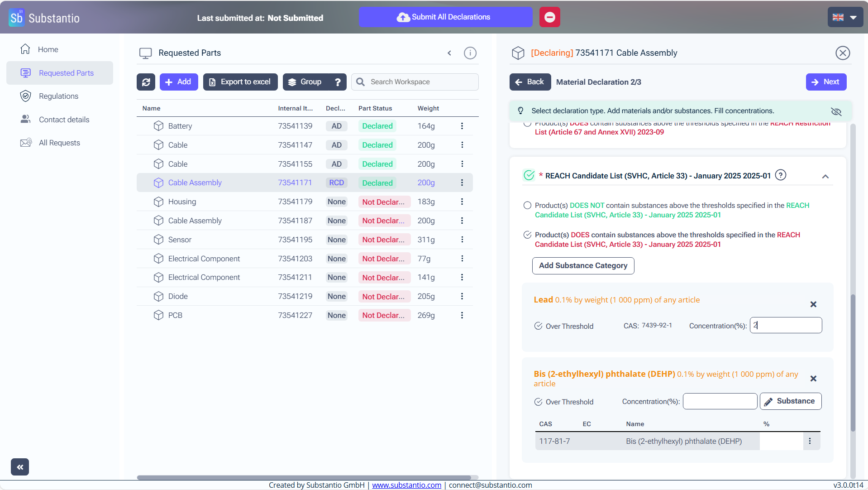Viewport: 868px width, 490px height.
Task: Open the Requested Parts info icon
Action: click(x=470, y=53)
